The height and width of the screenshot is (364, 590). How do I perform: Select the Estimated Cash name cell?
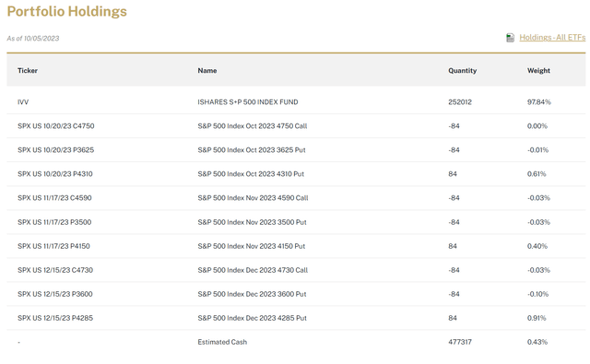pos(222,342)
